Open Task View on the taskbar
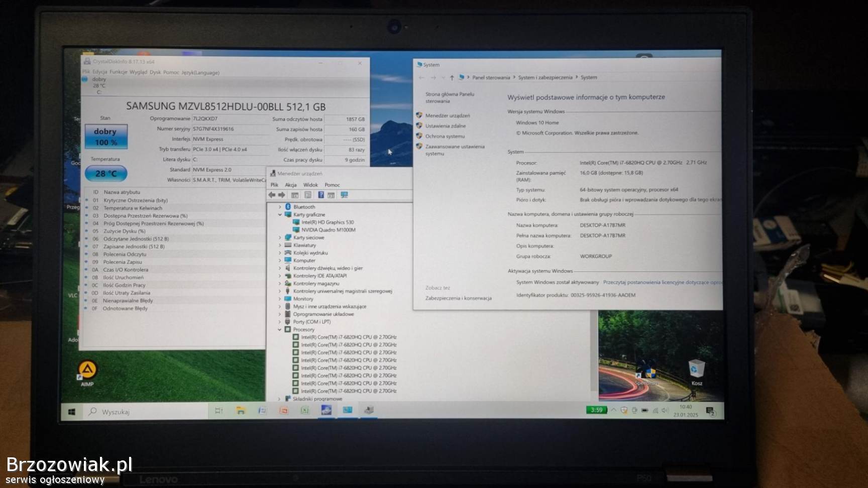Screen dimensions: 868x488 point(219,411)
